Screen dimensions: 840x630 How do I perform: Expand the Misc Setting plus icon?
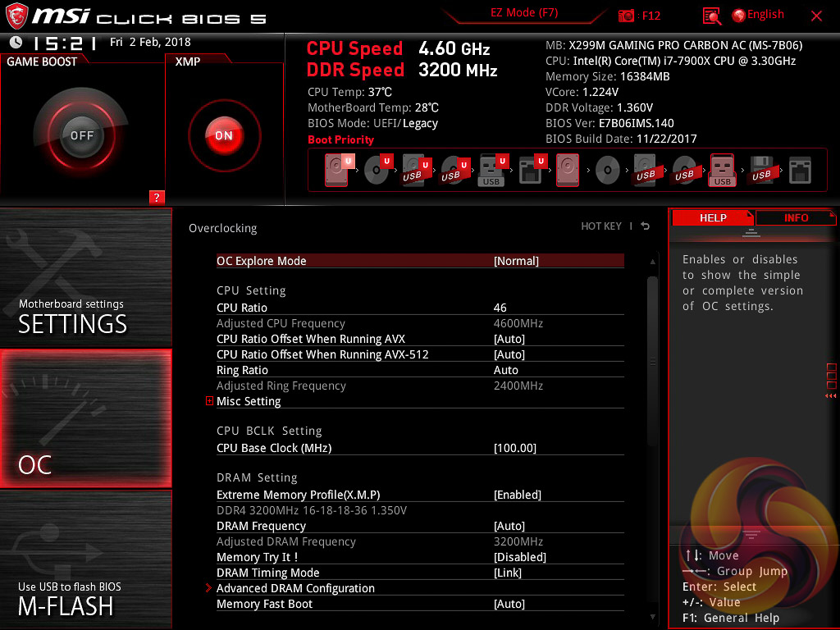click(209, 400)
